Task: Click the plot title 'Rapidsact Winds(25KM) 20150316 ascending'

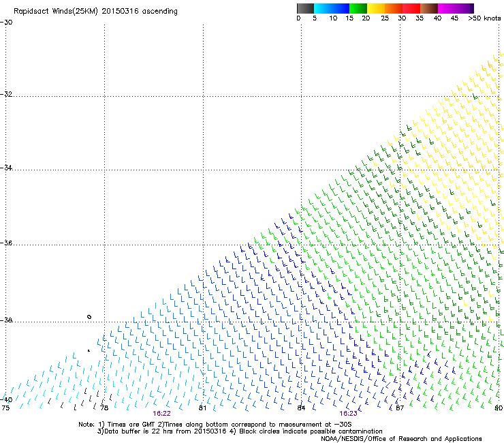Action: click(95, 11)
